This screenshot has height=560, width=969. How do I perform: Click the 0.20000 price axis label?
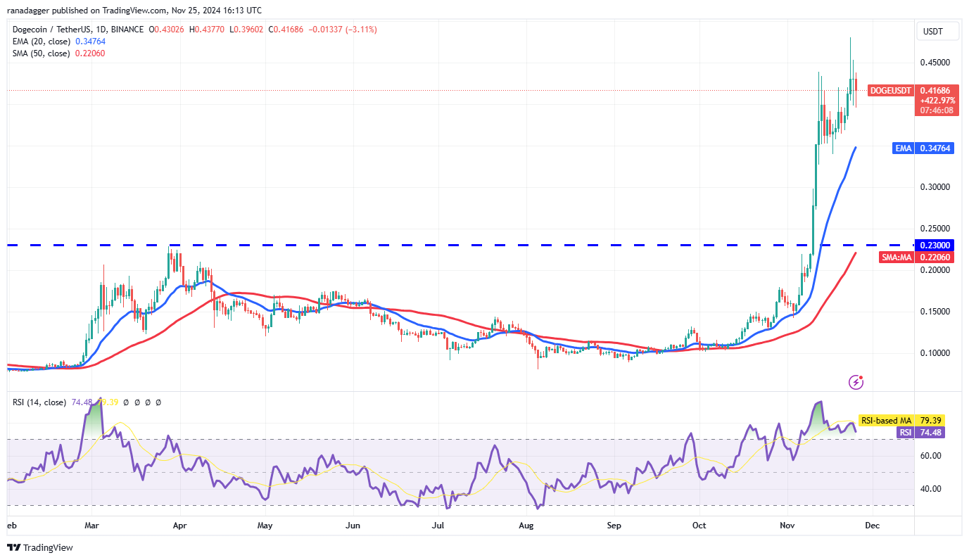[x=935, y=270]
